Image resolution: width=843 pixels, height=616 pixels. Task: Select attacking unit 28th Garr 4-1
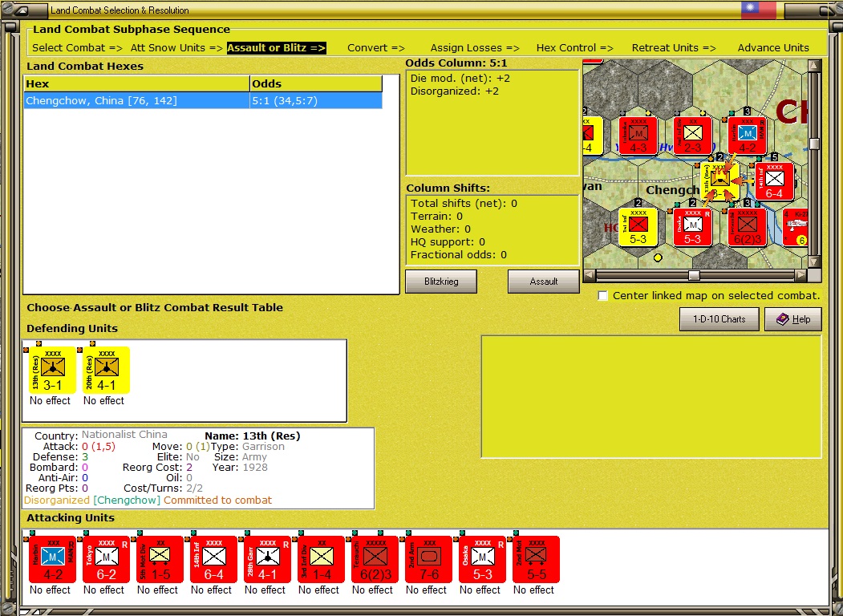pyautogui.click(x=267, y=560)
